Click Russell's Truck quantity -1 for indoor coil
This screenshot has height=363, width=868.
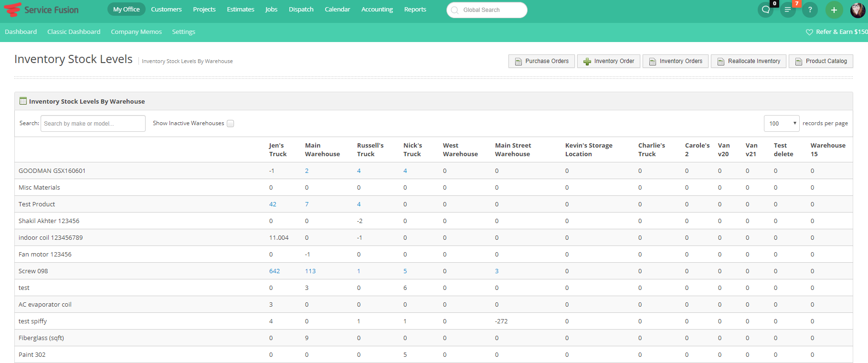click(x=360, y=237)
